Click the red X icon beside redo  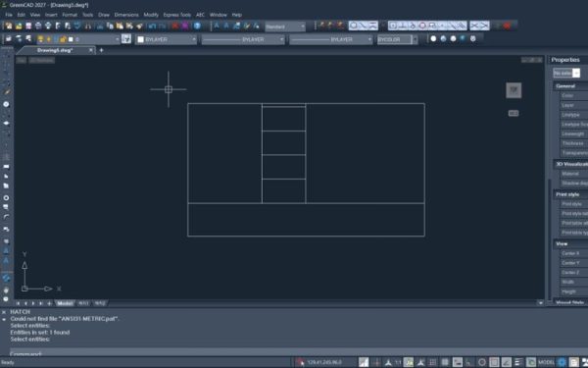pyautogui.click(x=175, y=26)
